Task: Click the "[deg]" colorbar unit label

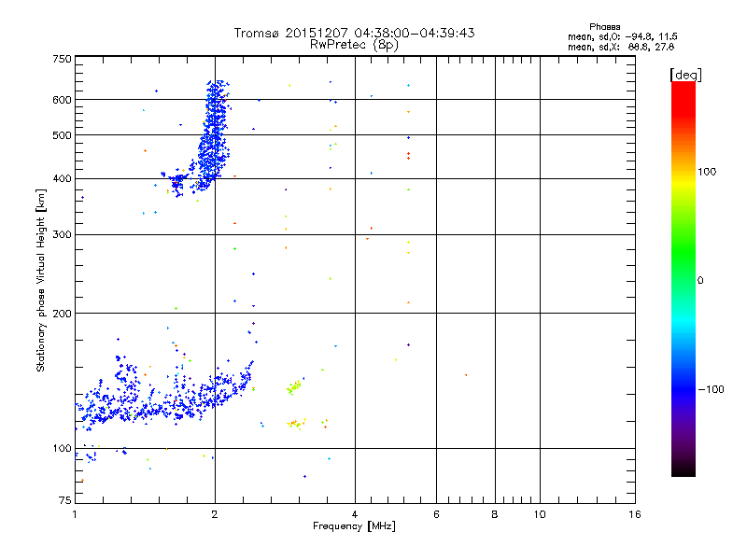Action: (685, 75)
